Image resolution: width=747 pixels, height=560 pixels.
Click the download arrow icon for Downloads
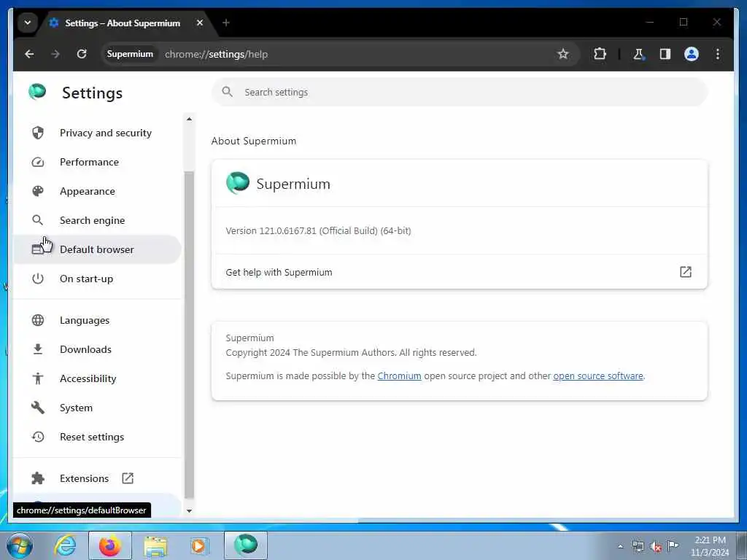point(38,349)
